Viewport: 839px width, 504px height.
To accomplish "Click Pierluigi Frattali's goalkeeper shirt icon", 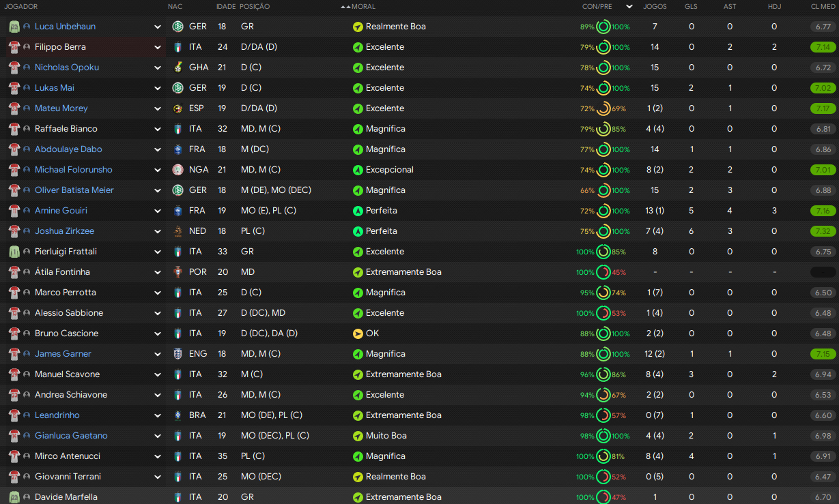I will (14, 252).
